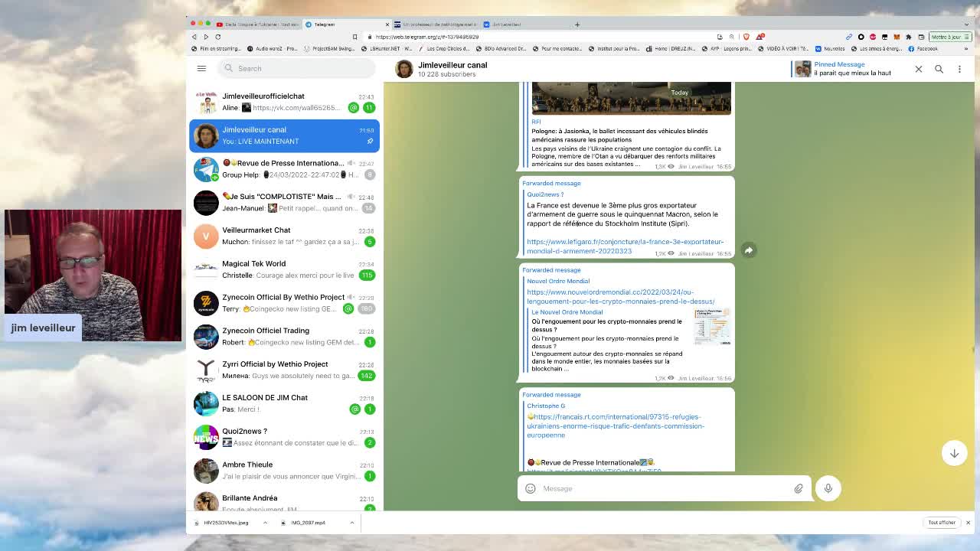Screen dimensions: 980x551
Task: Open the Jasionka military photo preview
Action: [x=631, y=98]
